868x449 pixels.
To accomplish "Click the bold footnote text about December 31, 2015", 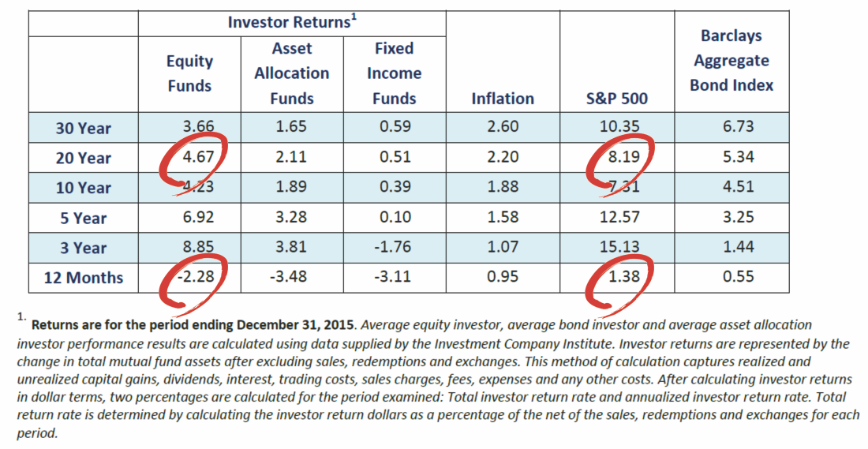I will click(x=193, y=325).
